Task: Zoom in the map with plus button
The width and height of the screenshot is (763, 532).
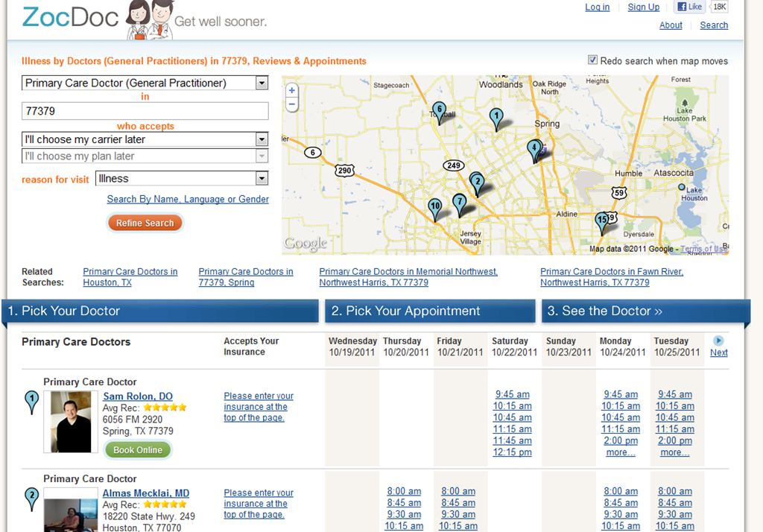Action: pyautogui.click(x=291, y=91)
